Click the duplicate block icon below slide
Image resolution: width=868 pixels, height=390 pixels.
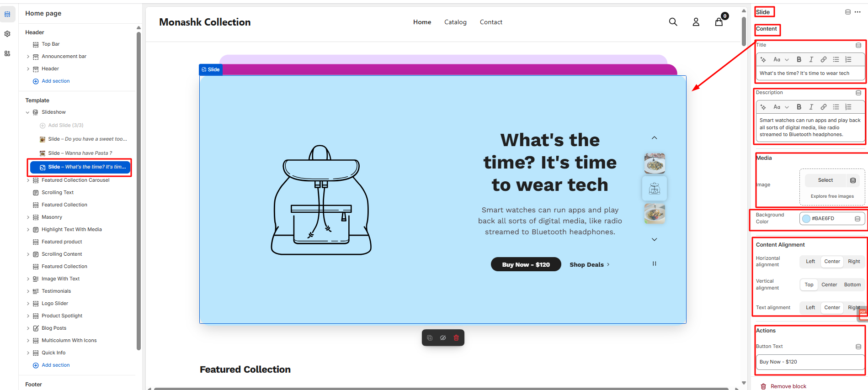(430, 338)
